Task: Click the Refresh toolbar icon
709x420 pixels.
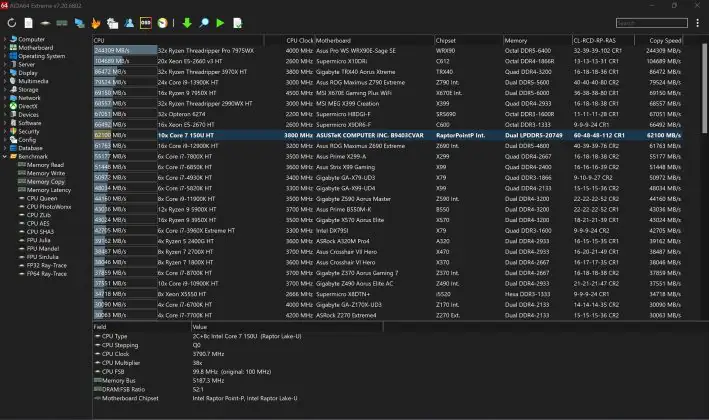Action: [x=12, y=23]
